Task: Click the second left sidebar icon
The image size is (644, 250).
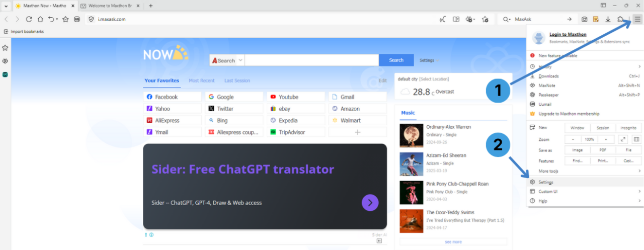Action: click(5, 61)
